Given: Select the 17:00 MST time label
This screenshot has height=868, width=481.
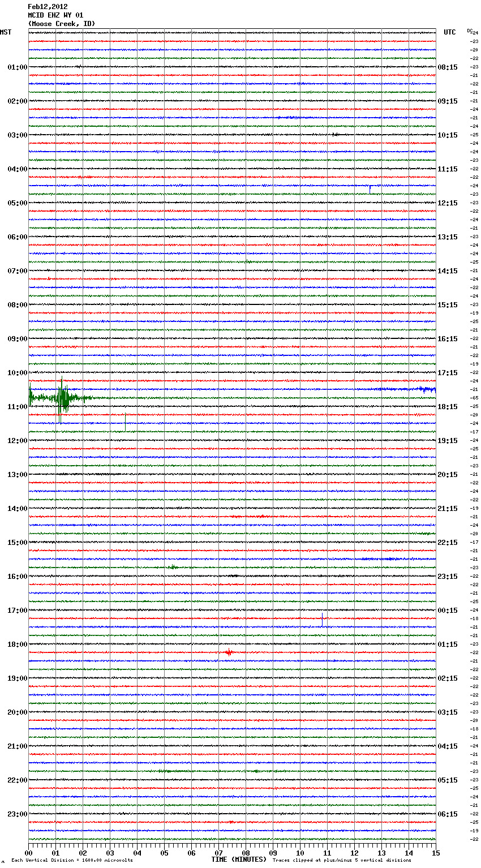Looking at the screenshot, I should (18, 611).
